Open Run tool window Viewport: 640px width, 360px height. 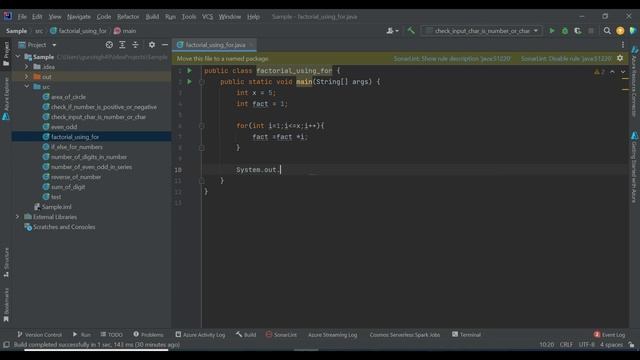coord(82,335)
